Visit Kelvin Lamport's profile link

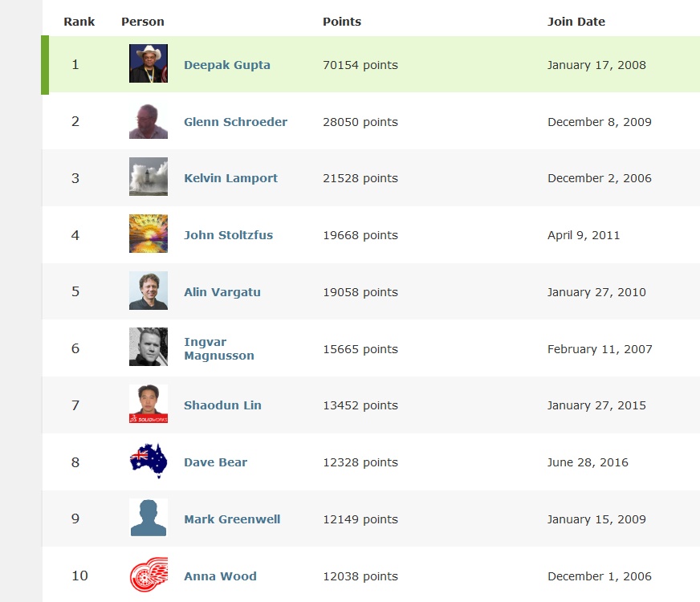tap(230, 178)
